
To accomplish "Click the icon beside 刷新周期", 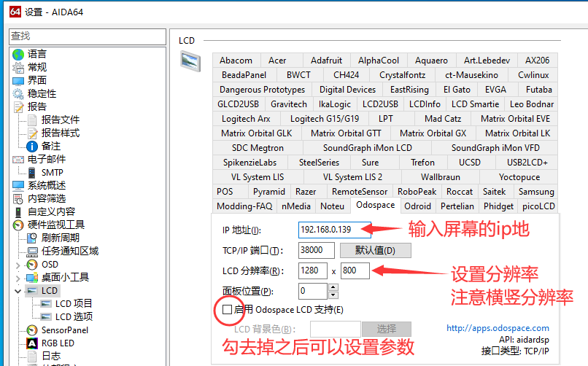I will coord(32,238).
